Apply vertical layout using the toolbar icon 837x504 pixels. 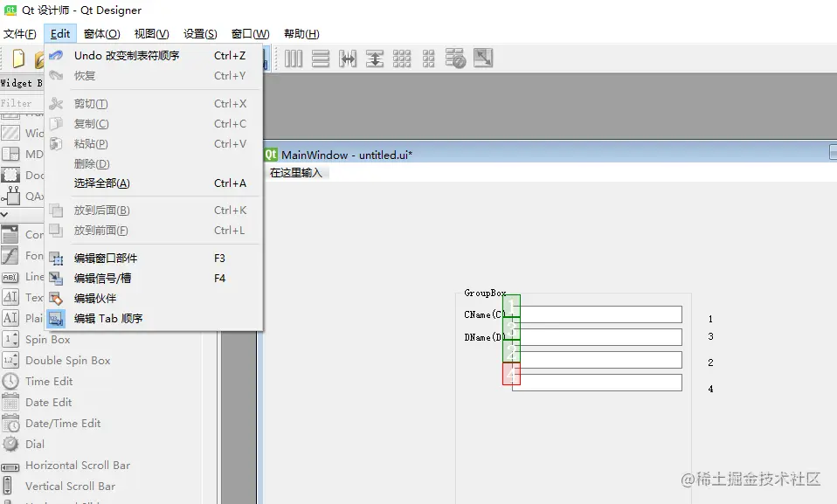pyautogui.click(x=322, y=60)
